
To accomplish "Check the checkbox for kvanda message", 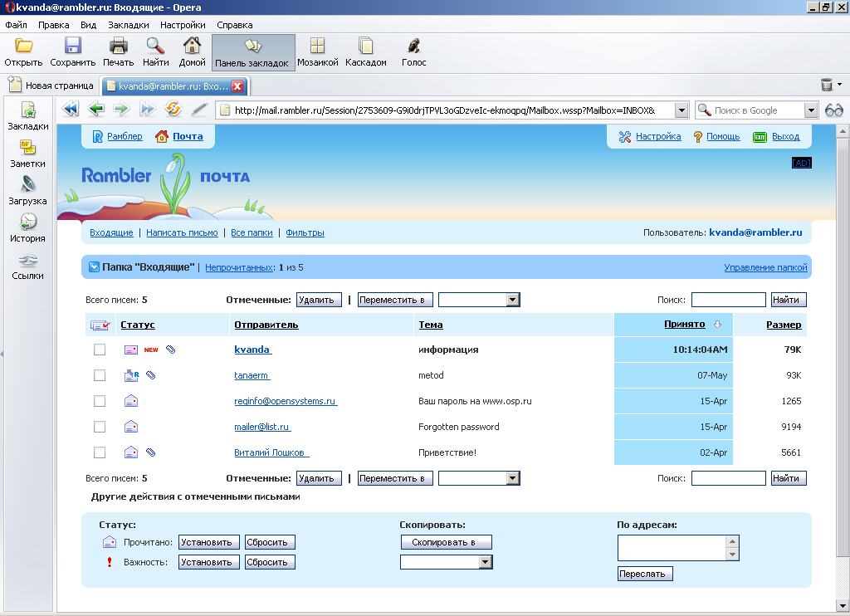I will (x=100, y=350).
